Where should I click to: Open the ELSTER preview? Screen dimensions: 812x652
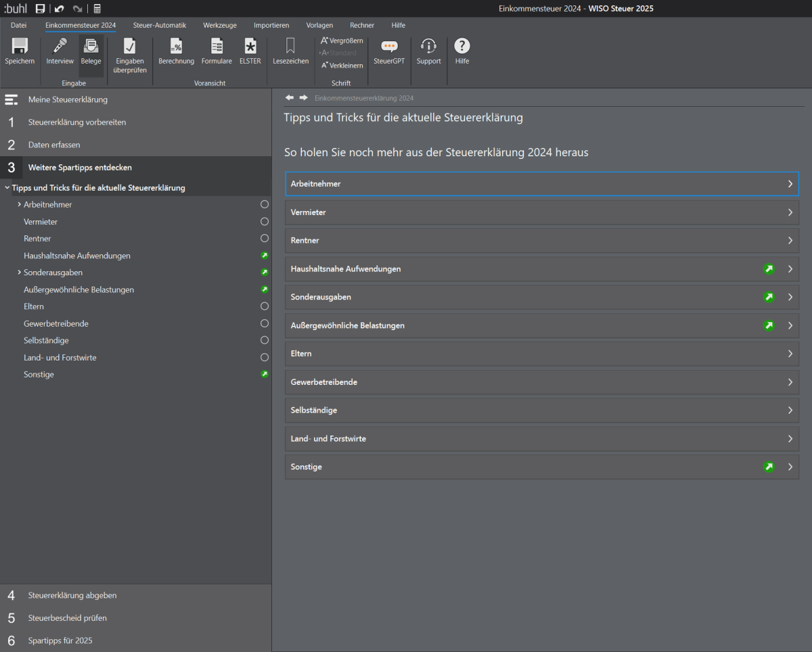[x=250, y=46]
